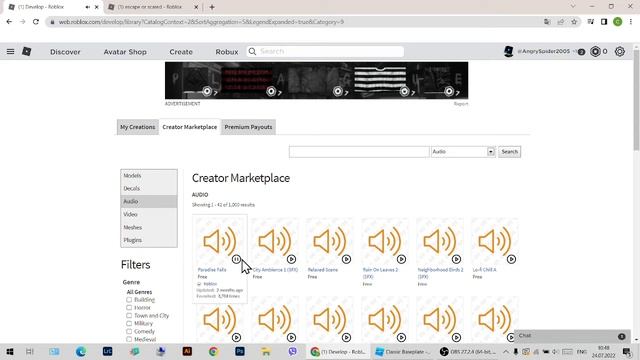Select the Creator Marketplace tab
The height and width of the screenshot is (360, 640).
tap(190, 127)
